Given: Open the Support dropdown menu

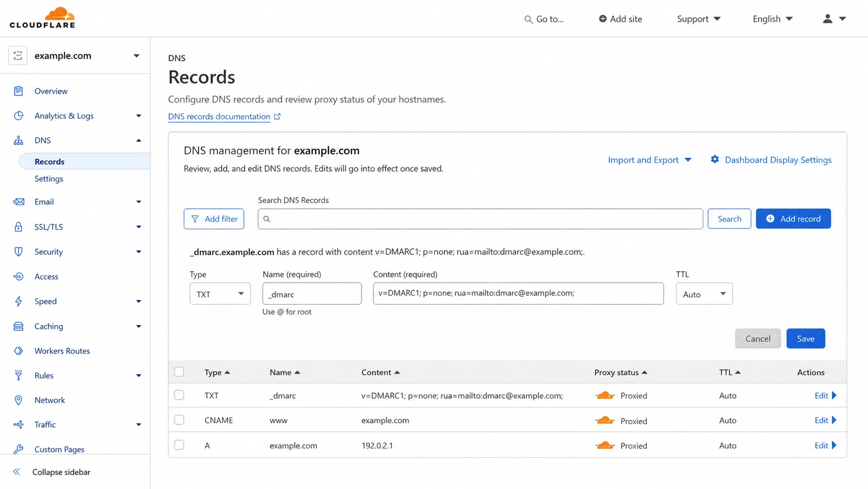Looking at the screenshot, I should [698, 19].
